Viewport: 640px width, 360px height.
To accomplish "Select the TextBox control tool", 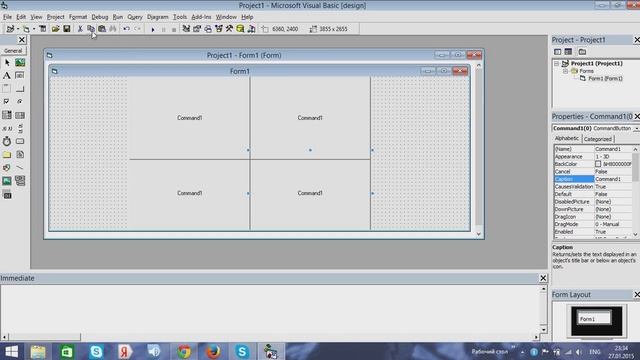I will (x=20, y=76).
